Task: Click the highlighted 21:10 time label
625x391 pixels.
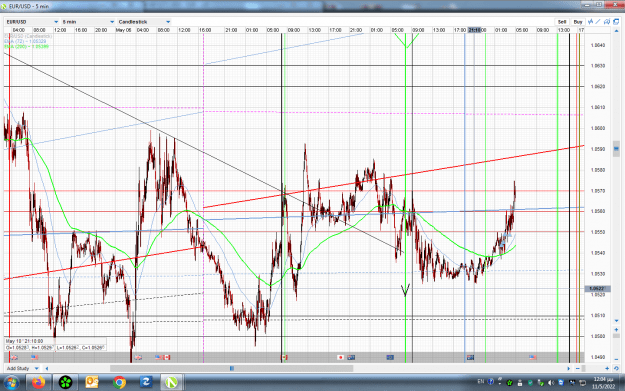Action: click(x=475, y=30)
